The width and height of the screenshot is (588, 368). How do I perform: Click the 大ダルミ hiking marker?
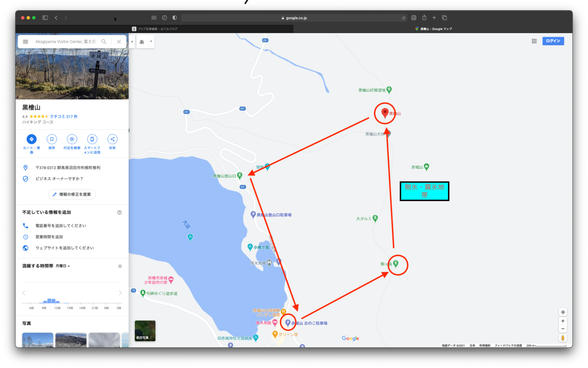point(375,218)
